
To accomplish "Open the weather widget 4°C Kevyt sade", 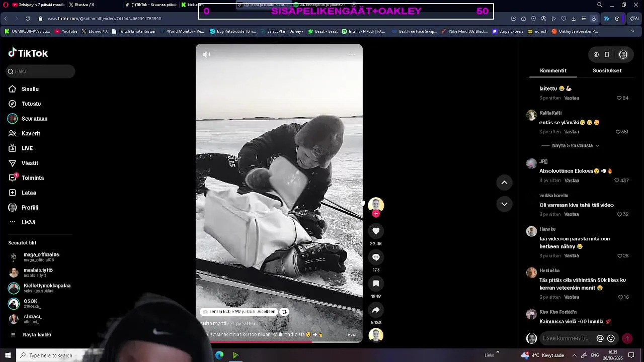I will pyautogui.click(x=543, y=355).
